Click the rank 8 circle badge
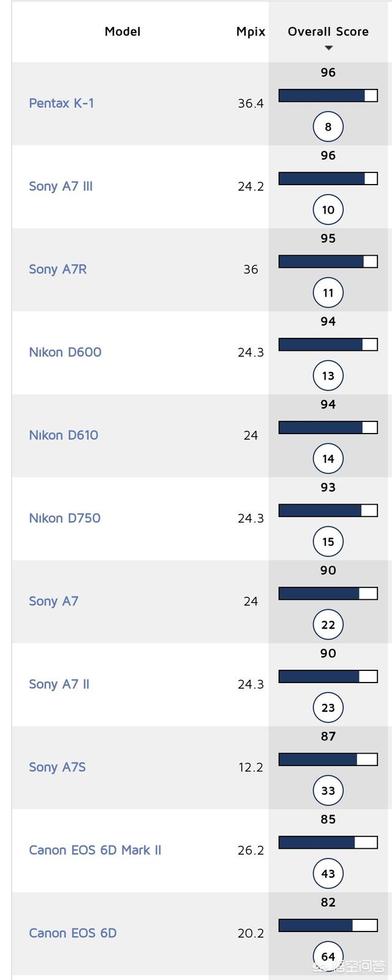 coord(328,127)
